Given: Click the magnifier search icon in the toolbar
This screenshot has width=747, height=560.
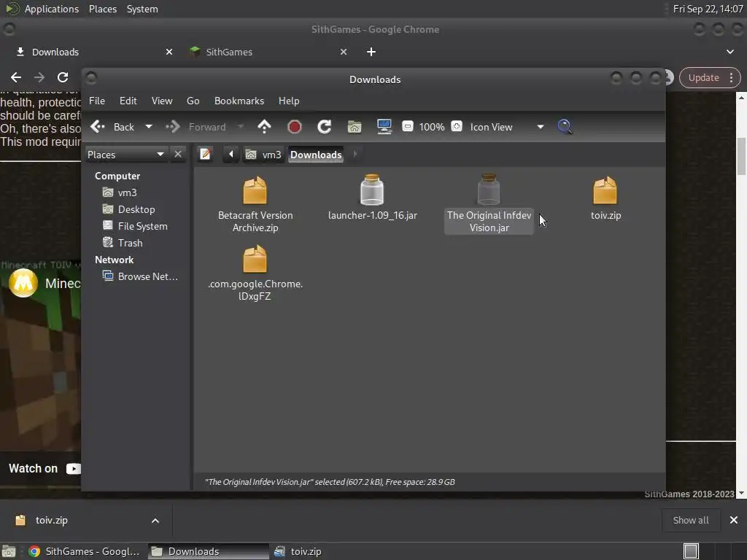Looking at the screenshot, I should [565, 127].
